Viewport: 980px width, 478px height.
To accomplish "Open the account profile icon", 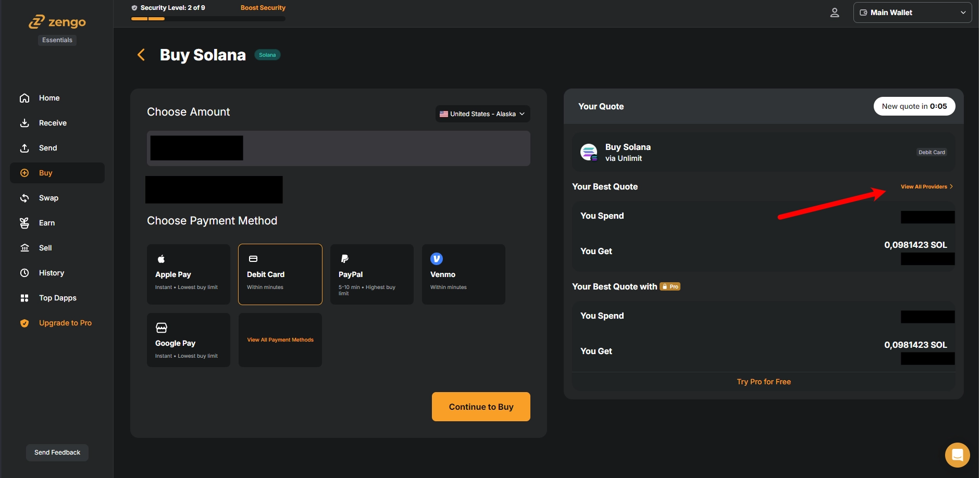I will click(835, 12).
